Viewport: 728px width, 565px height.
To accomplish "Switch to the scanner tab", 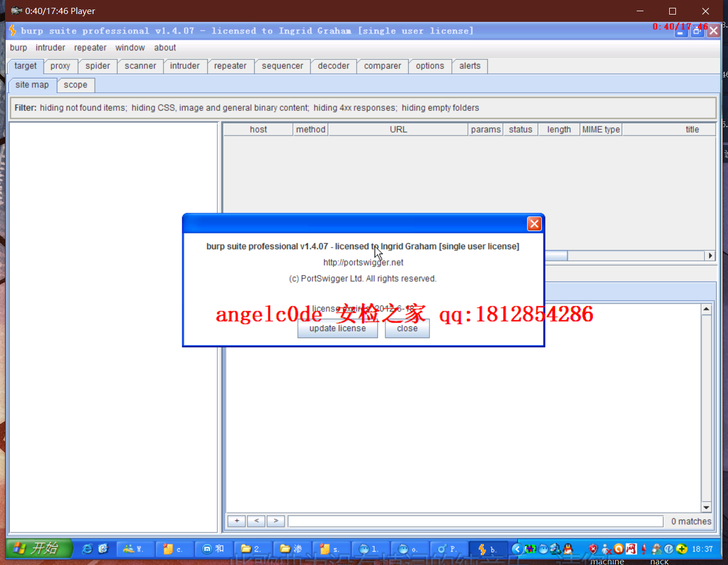I will point(141,66).
